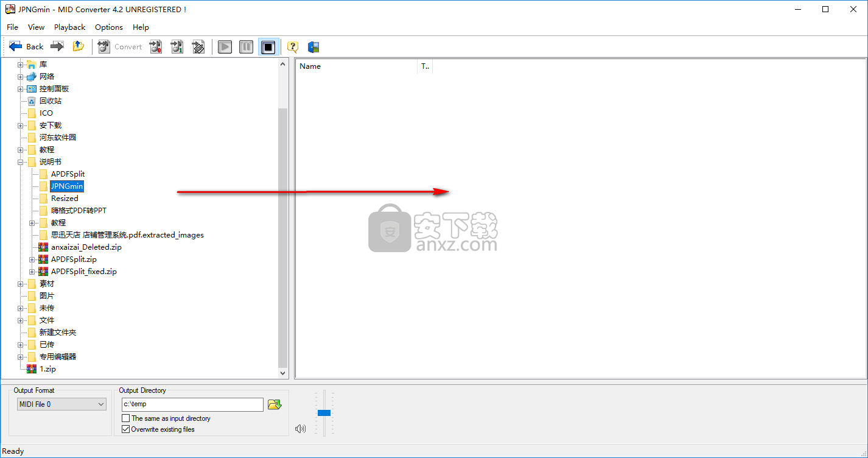Select the extracted_images folder
This screenshot has height=458, width=868.
coord(127,235)
